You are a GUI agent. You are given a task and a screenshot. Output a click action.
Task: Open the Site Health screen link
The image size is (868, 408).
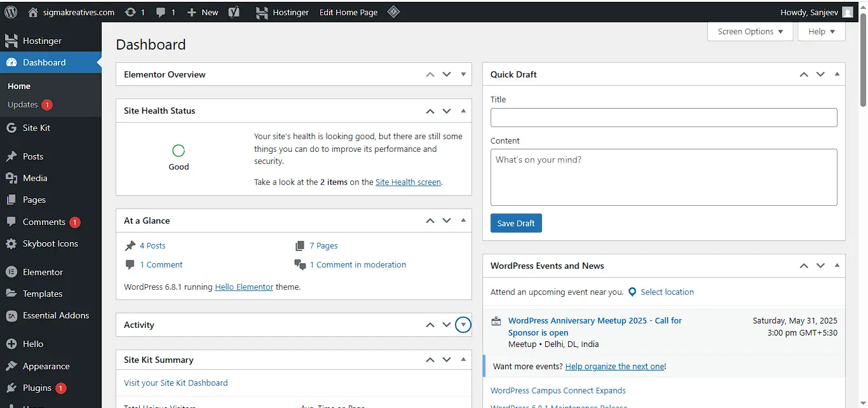click(408, 182)
